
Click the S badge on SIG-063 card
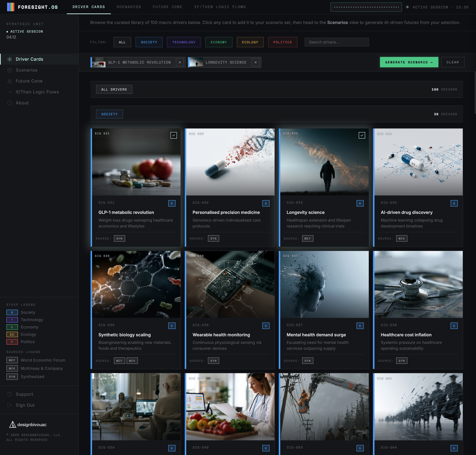tap(360, 448)
